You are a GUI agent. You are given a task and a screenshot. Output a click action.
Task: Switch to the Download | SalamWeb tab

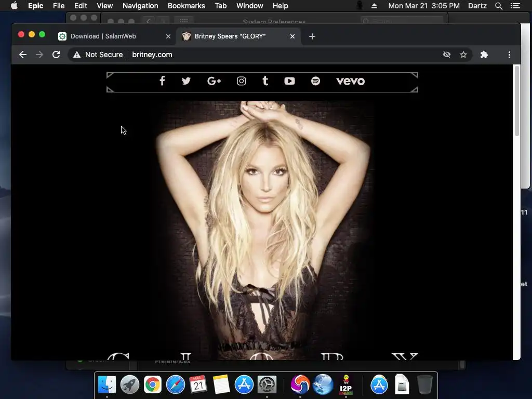[115, 36]
